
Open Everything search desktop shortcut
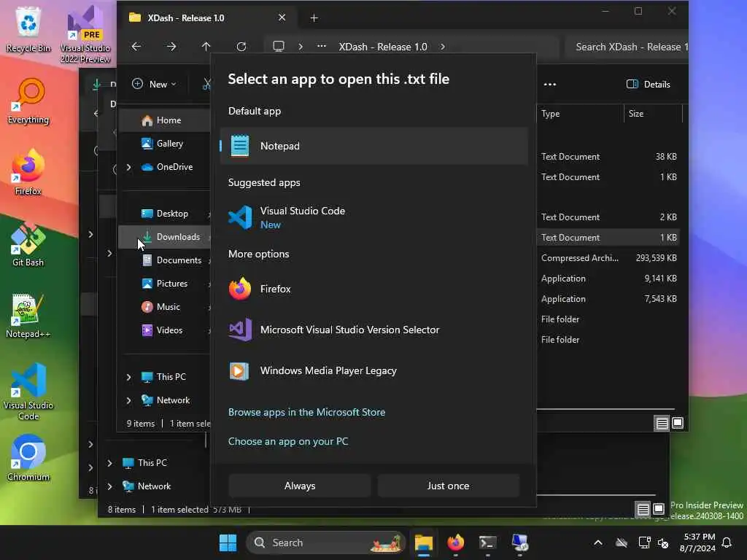tap(28, 101)
